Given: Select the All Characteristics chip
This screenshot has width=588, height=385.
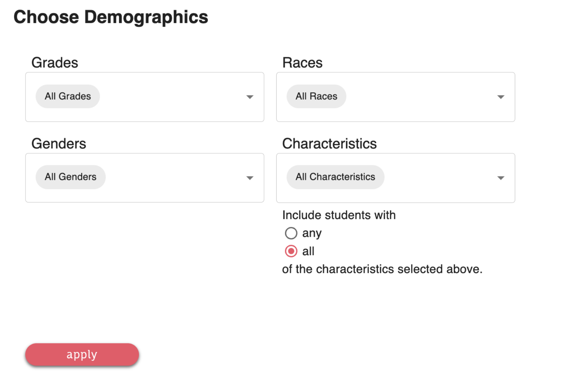Looking at the screenshot, I should point(335,177).
